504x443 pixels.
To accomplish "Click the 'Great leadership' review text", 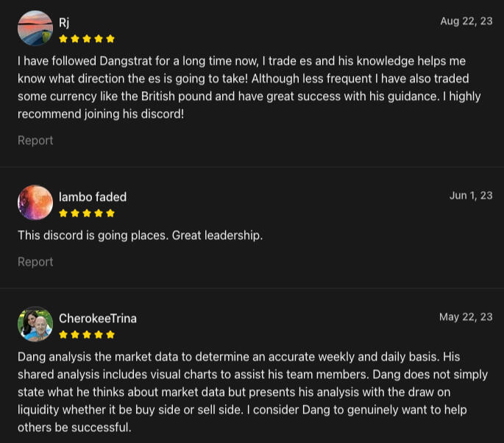I will (140, 235).
